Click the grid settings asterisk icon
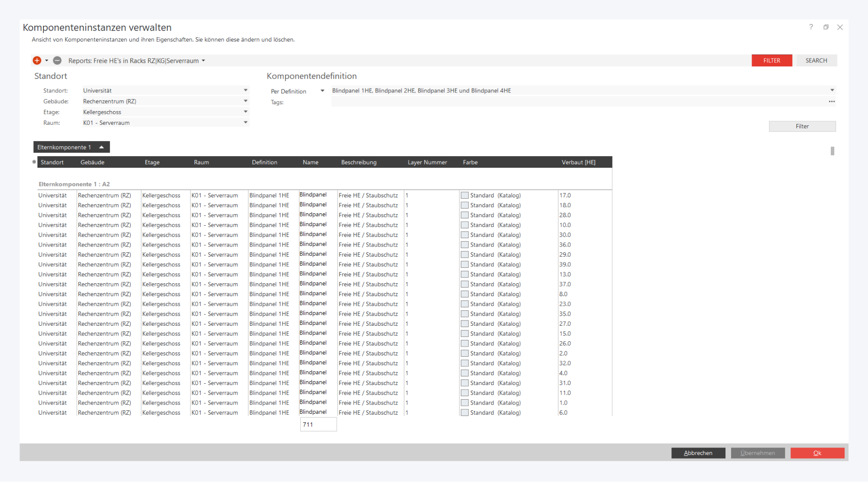The width and height of the screenshot is (868, 482). pos(34,162)
